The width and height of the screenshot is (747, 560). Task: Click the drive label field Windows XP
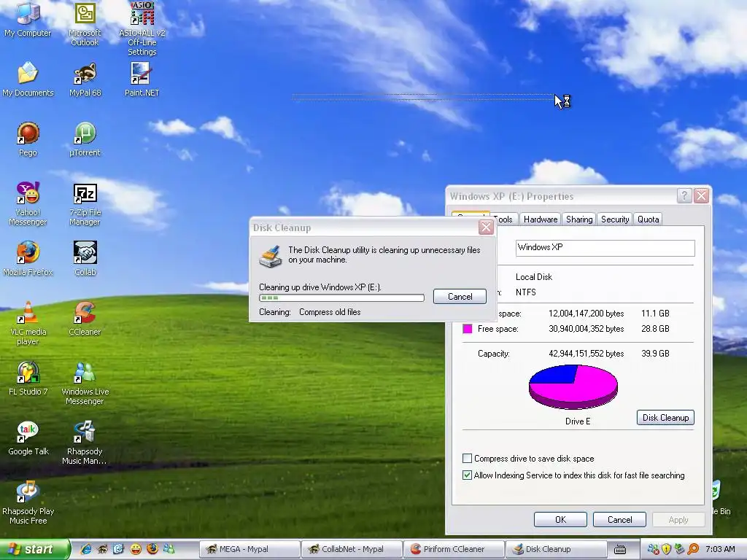[x=605, y=248]
